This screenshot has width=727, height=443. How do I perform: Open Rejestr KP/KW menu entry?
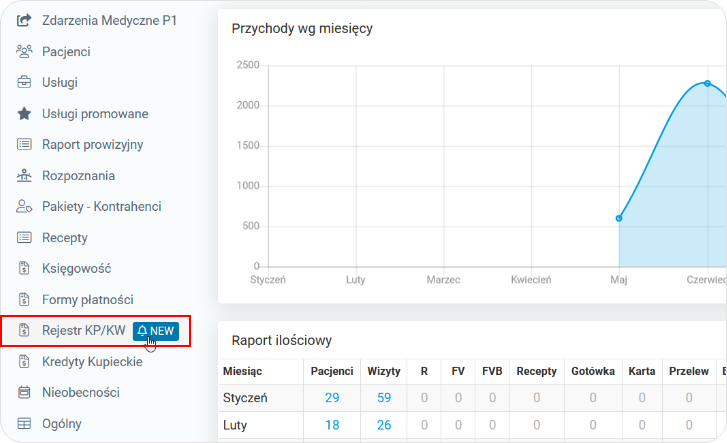tap(83, 330)
